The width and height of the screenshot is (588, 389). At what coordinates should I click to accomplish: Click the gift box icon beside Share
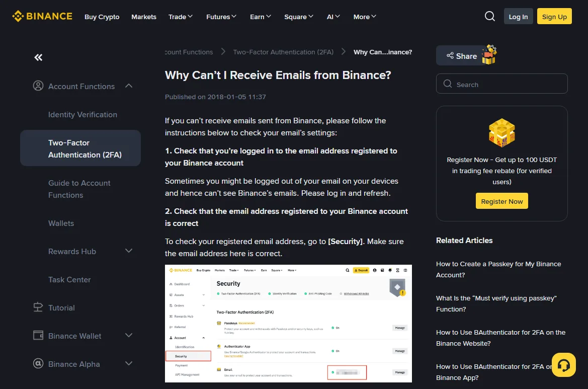489,55
